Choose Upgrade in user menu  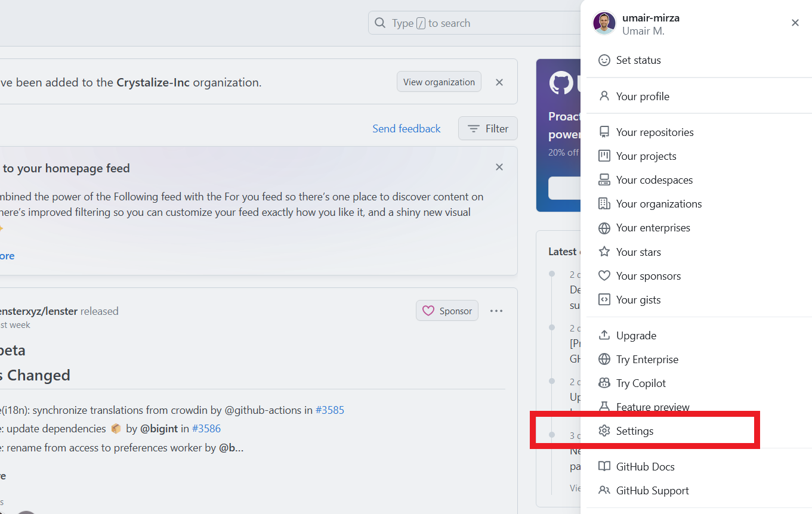tap(699, 336)
